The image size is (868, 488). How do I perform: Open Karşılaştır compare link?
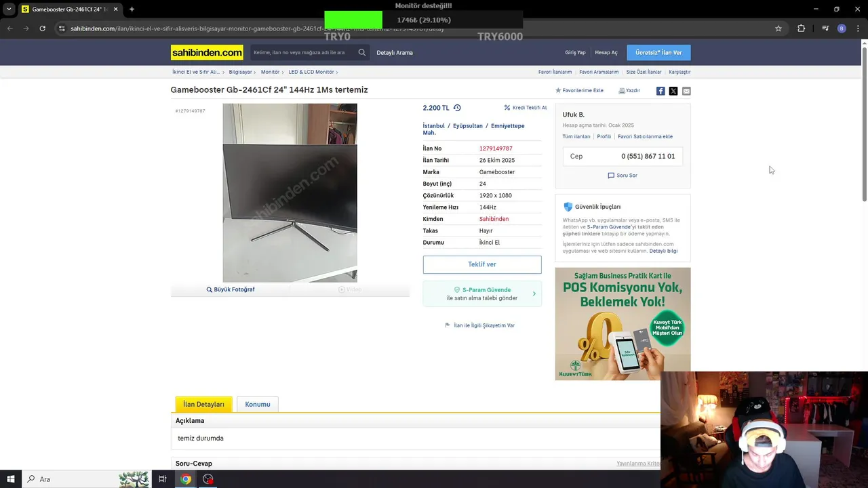click(x=679, y=72)
